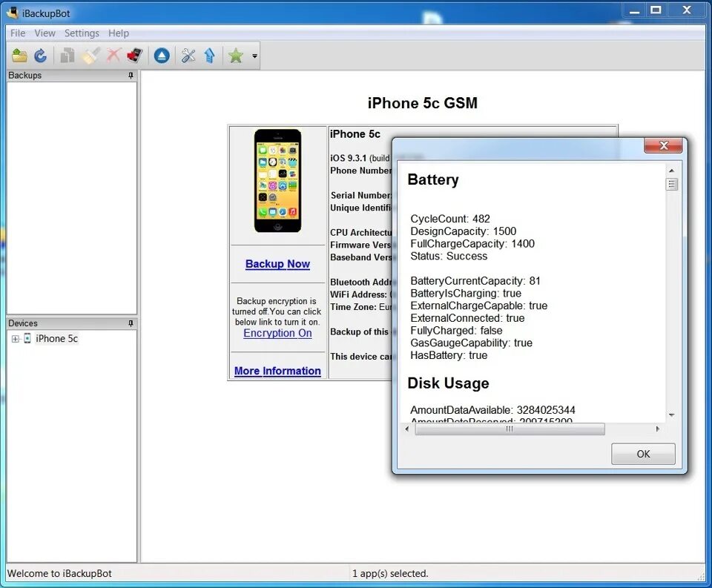Image resolution: width=712 pixels, height=588 pixels.
Task: Open the dropdown arrow beside the star
Action: click(x=254, y=56)
